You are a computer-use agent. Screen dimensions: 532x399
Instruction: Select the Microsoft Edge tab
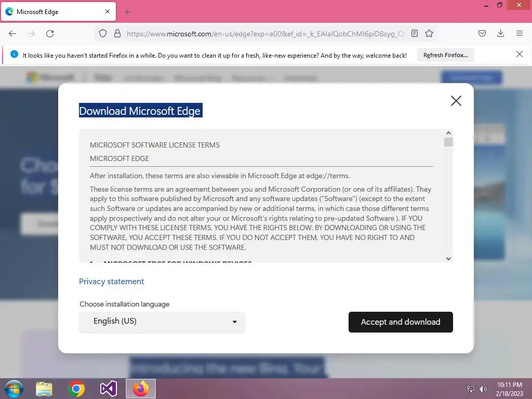point(58,11)
